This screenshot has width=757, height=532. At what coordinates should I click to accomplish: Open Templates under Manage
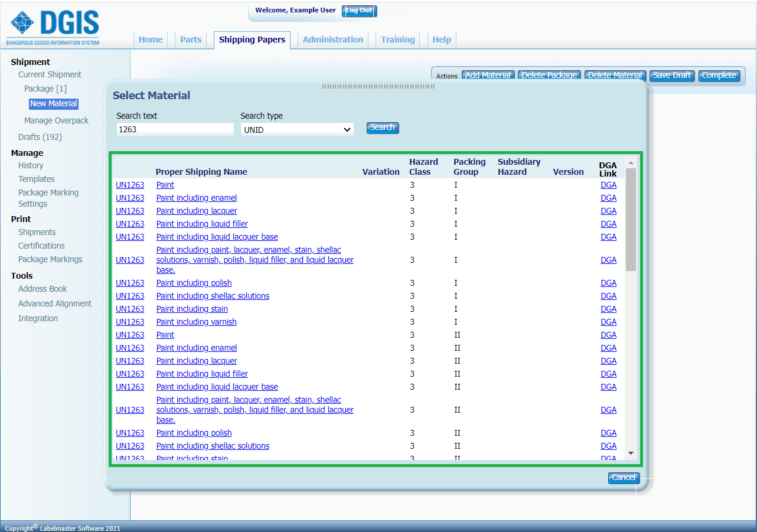tap(36, 179)
